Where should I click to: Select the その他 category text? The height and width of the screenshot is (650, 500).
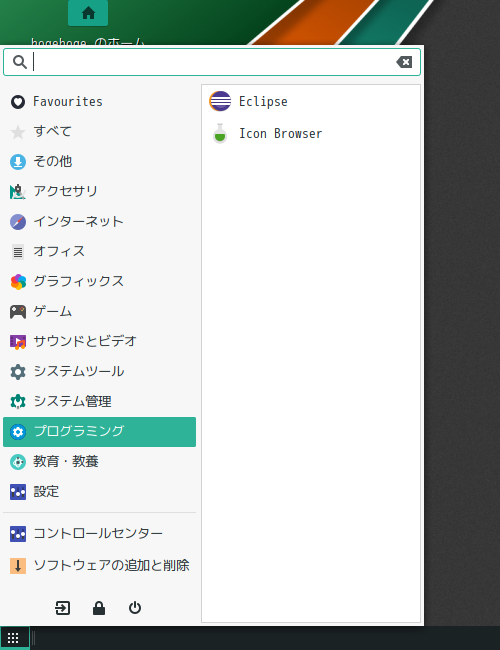[x=53, y=161]
